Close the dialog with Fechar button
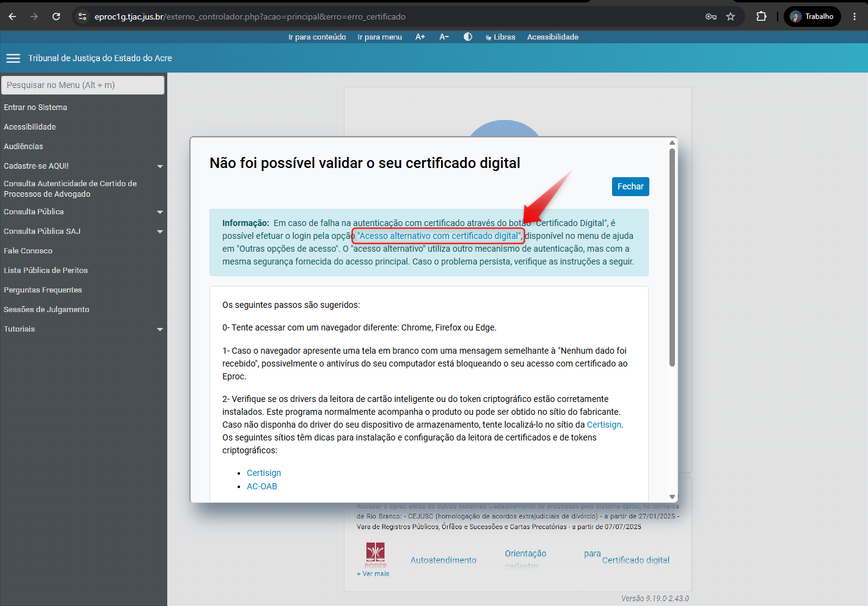Screen dimensions: 868x606 630,186
